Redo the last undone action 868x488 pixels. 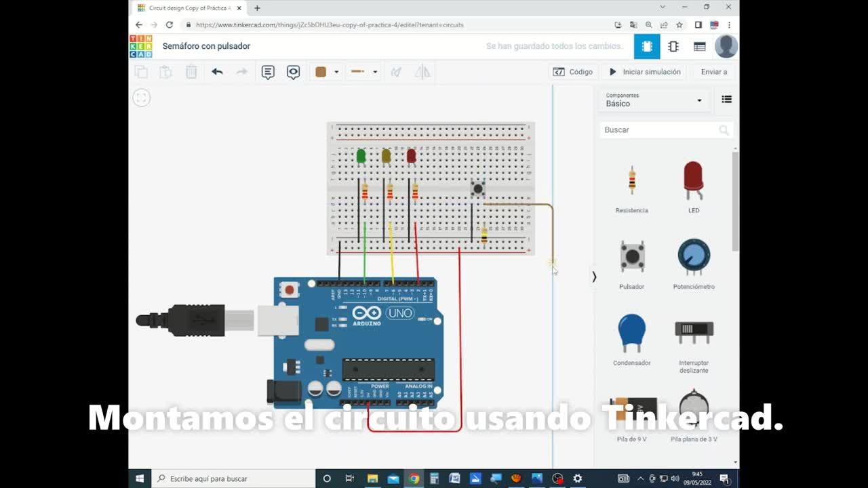pos(241,72)
